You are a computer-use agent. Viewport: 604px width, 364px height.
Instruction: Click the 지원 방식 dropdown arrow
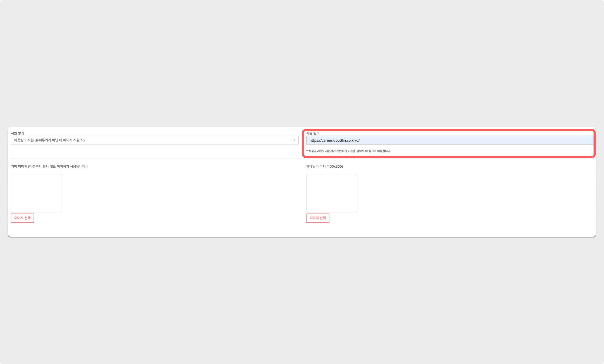point(294,140)
